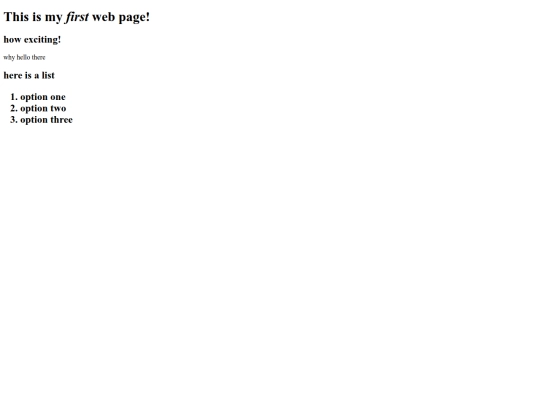Click the "why hello there" paragraph text
540x405 pixels.
pos(24,57)
